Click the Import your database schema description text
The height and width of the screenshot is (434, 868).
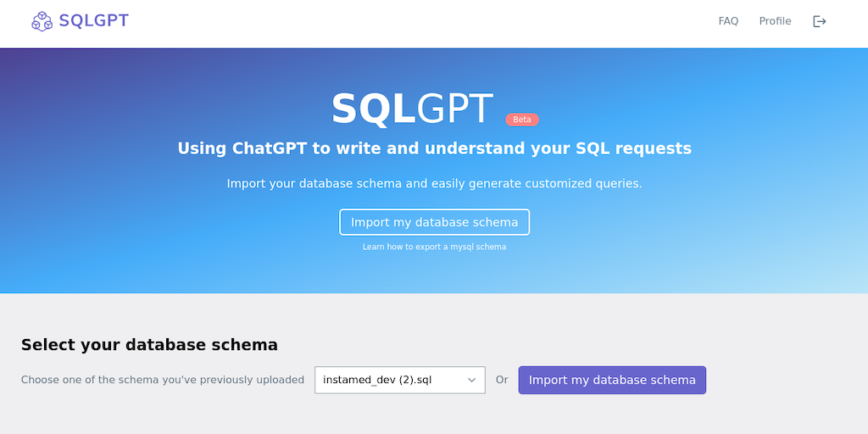tap(434, 183)
